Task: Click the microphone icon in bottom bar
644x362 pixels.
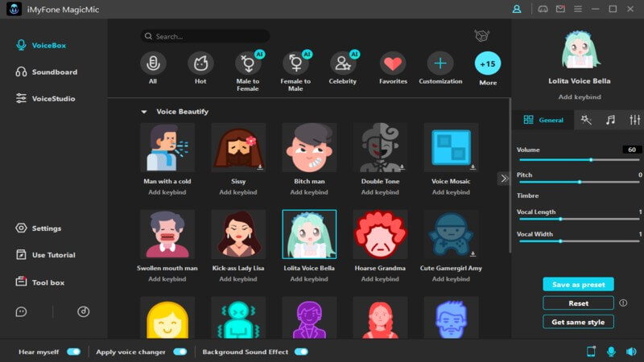Action: (611, 352)
